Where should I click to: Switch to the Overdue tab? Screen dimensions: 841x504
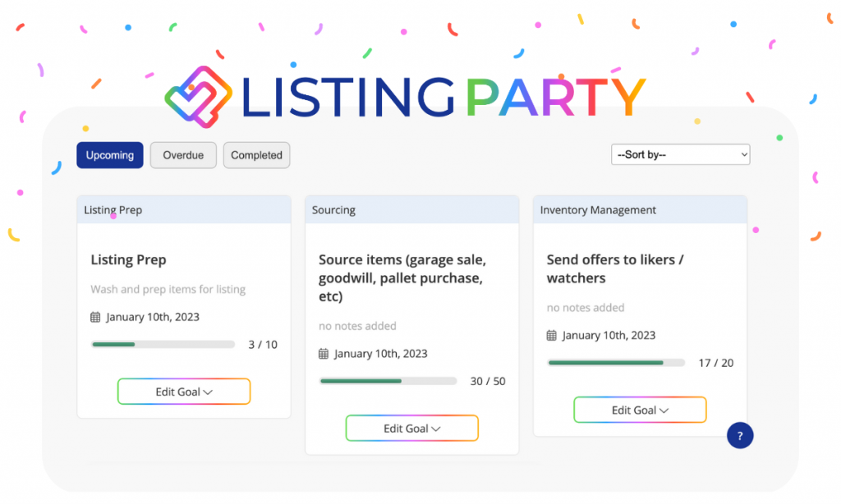point(183,155)
